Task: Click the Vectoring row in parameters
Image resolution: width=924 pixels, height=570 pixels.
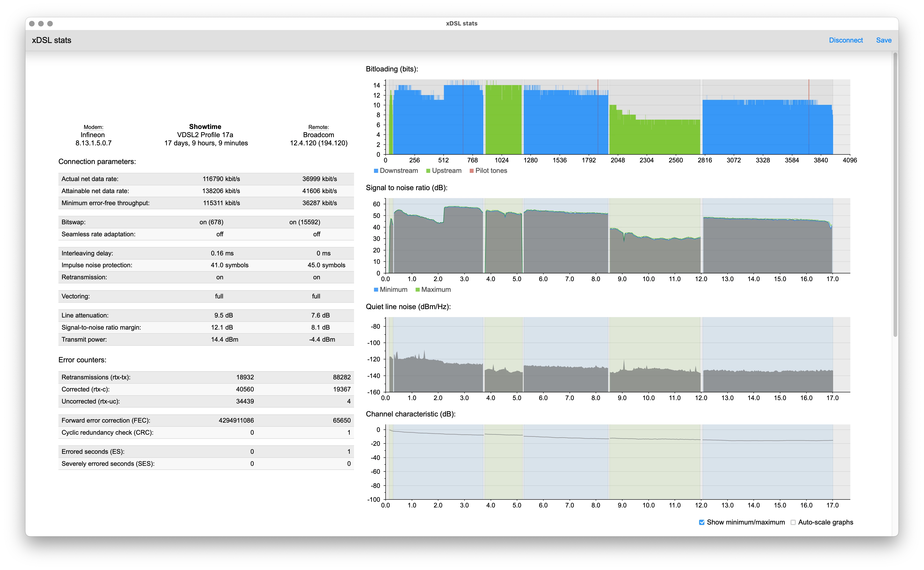Action: tap(206, 296)
